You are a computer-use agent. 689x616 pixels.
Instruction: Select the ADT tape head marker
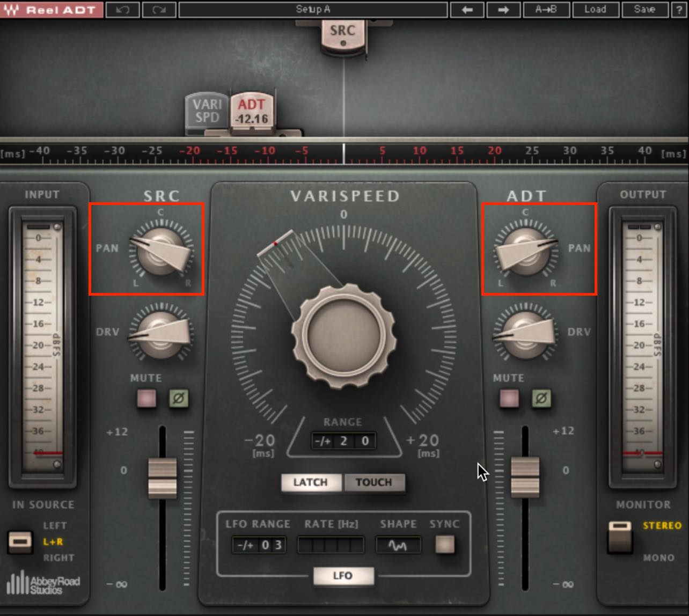point(252,111)
